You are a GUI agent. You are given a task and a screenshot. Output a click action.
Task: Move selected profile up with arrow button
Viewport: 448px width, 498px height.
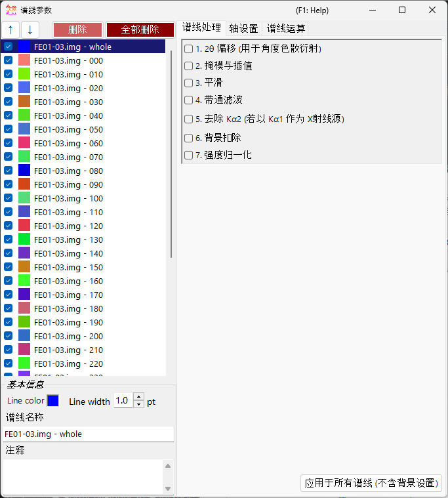coord(10,30)
